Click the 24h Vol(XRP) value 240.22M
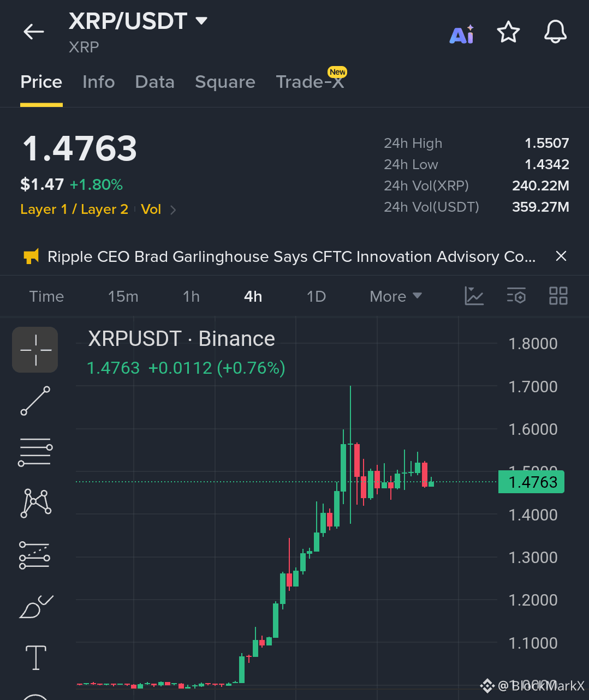The height and width of the screenshot is (700, 589). point(540,186)
